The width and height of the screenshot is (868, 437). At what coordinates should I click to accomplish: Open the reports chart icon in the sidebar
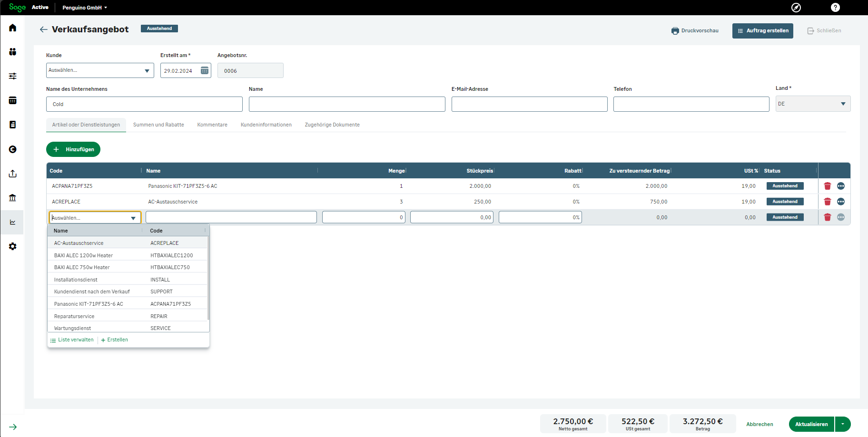click(12, 222)
